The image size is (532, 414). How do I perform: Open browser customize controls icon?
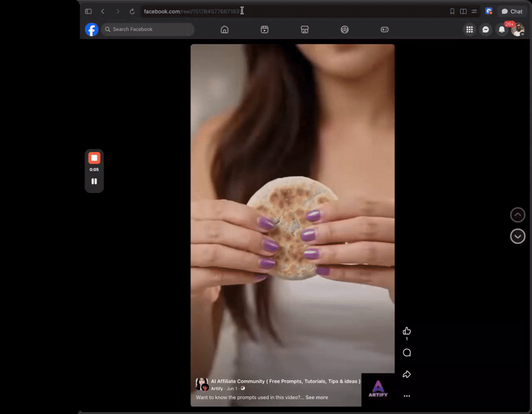[x=474, y=11]
